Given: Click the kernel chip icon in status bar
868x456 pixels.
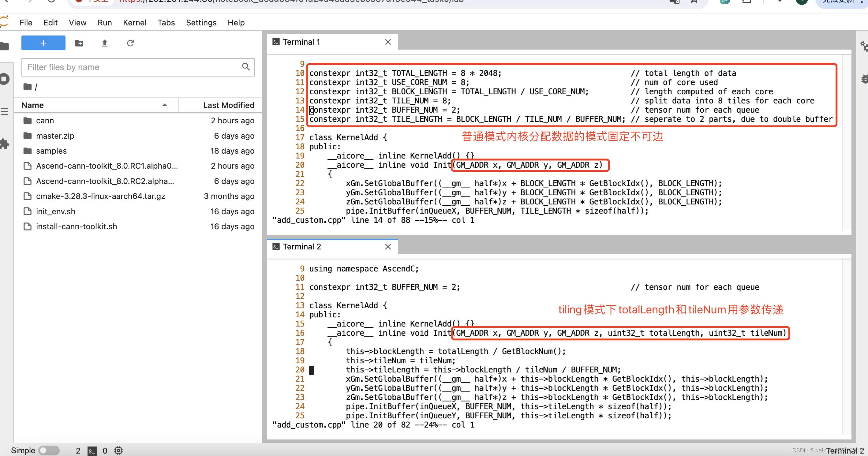Looking at the screenshot, I should (118, 450).
